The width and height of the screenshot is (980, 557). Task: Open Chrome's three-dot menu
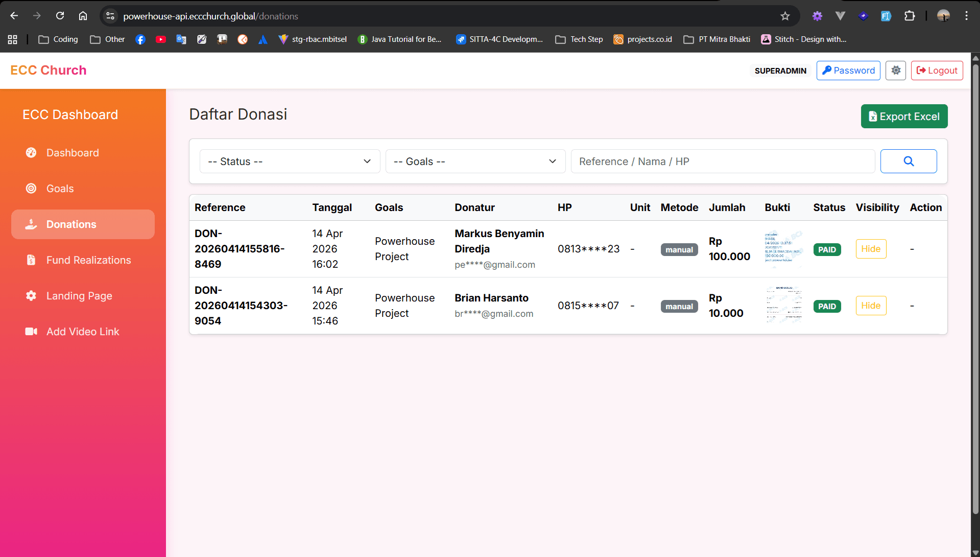[x=966, y=16]
